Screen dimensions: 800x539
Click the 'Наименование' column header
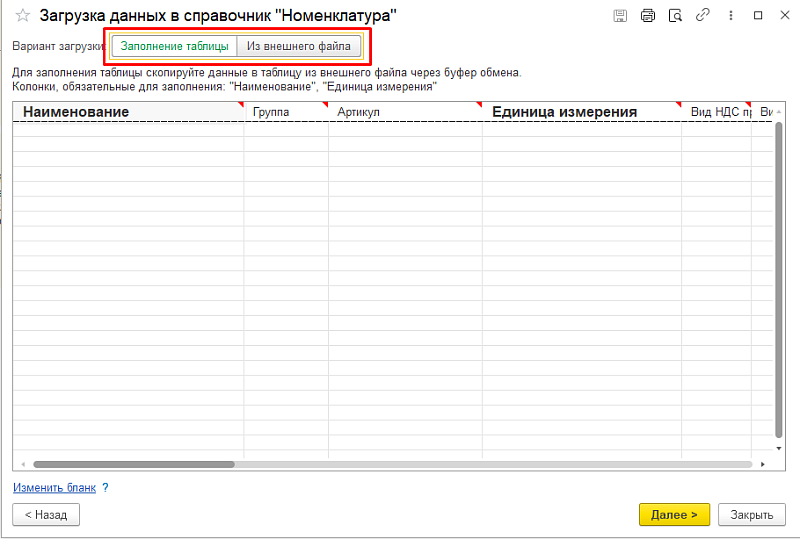76,112
